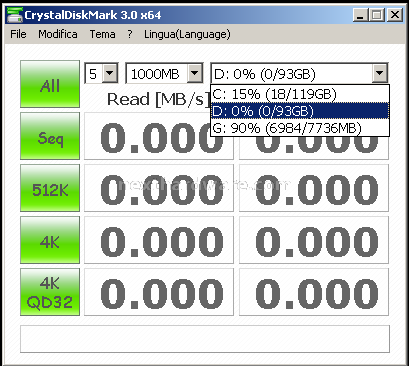Choose drive D: 0% (0/93GB) in list

pos(300,111)
